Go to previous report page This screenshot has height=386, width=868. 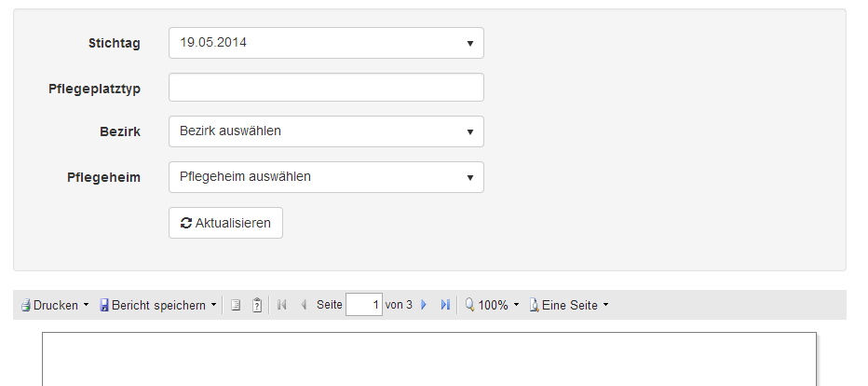point(304,305)
